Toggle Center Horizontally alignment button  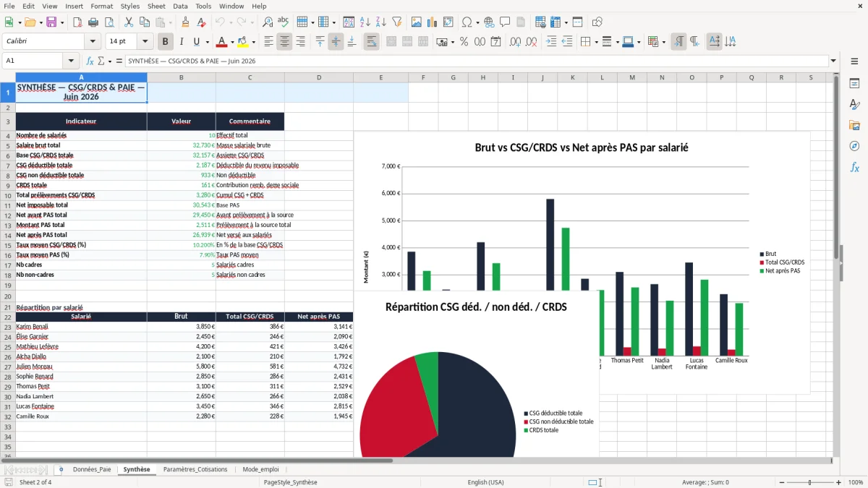click(x=284, y=42)
